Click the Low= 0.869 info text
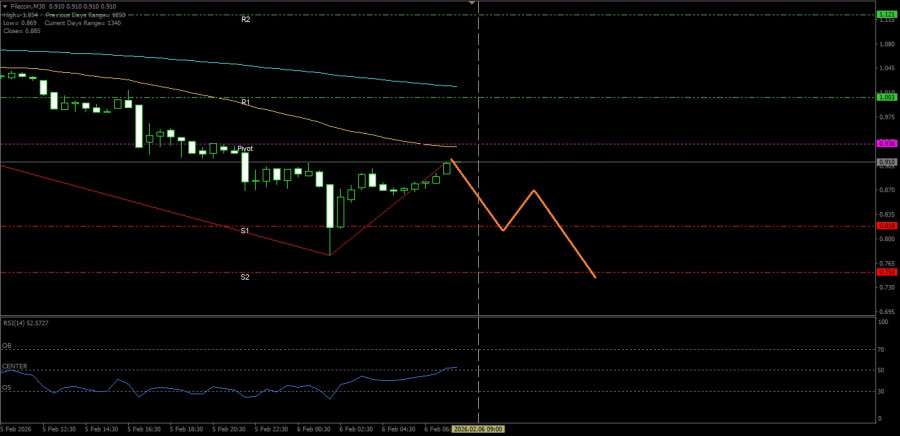Screen dimensions: 900x436 (19, 25)
